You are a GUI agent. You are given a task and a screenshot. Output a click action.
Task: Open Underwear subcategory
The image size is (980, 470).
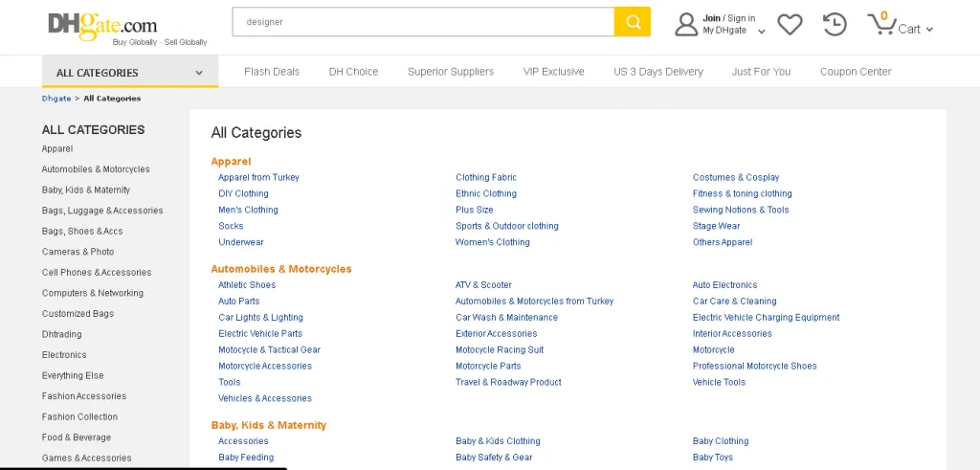(x=241, y=242)
